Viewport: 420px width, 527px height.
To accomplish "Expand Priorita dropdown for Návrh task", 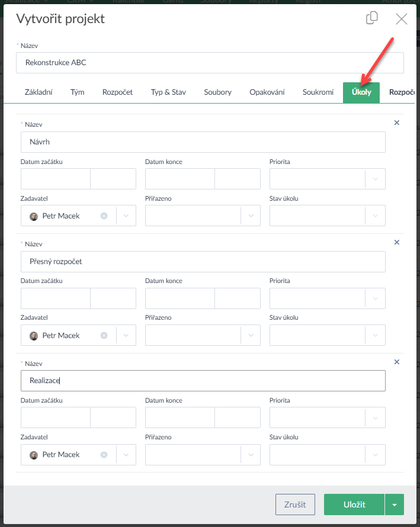I will (x=375, y=179).
